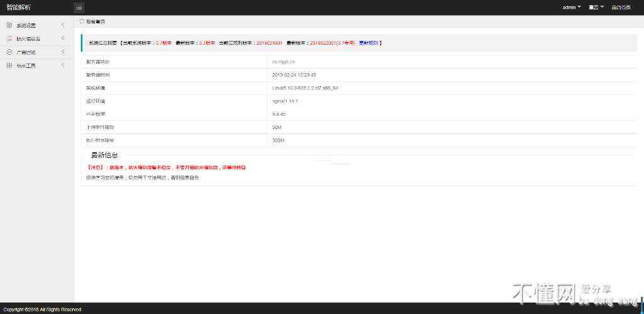Click the blue 更新规则 link
Screen dimensions: 644x314
(x=369, y=43)
